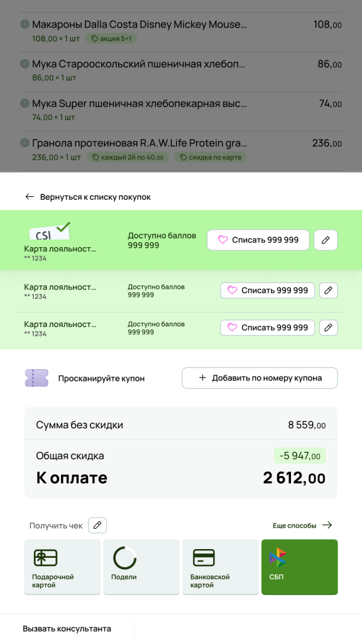Screen dimensions: 362x644
Task: Click the 'акция 5+1' promo tag
Action: [x=117, y=38]
